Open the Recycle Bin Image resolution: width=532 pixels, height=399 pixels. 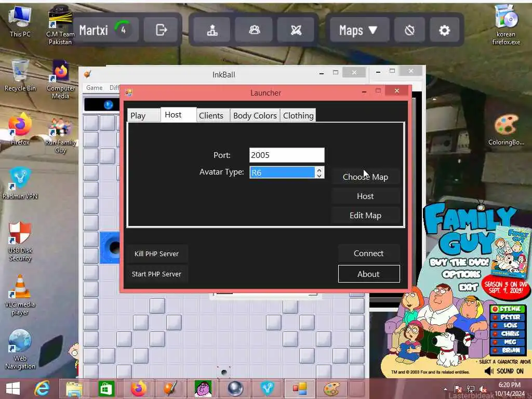[20, 75]
